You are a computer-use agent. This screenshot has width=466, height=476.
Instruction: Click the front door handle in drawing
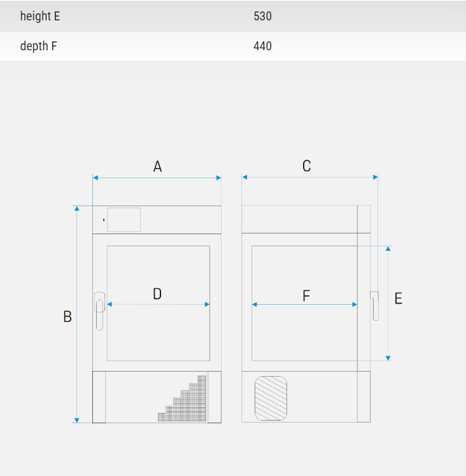pyautogui.click(x=100, y=311)
